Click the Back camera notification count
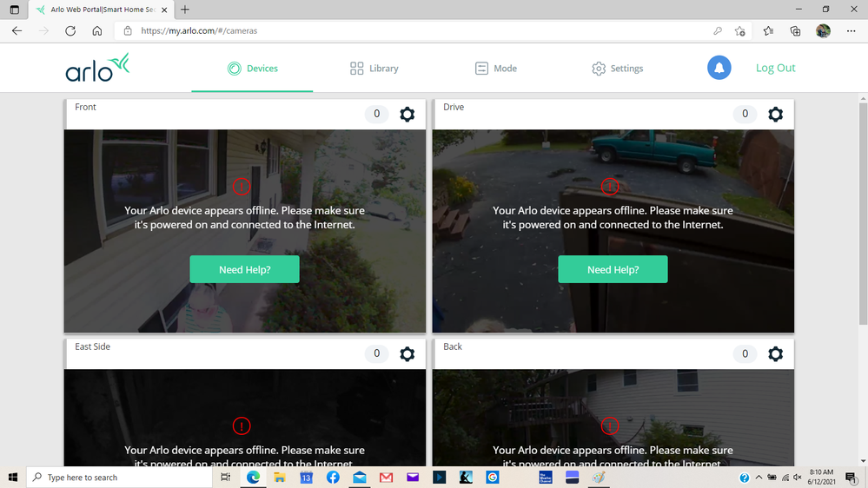 click(x=745, y=353)
